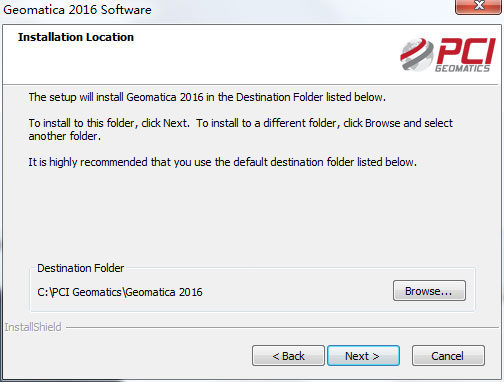Image resolution: width=504 pixels, height=382 pixels.
Task: Cancel the Geomatica 2016 setup
Action: point(448,356)
